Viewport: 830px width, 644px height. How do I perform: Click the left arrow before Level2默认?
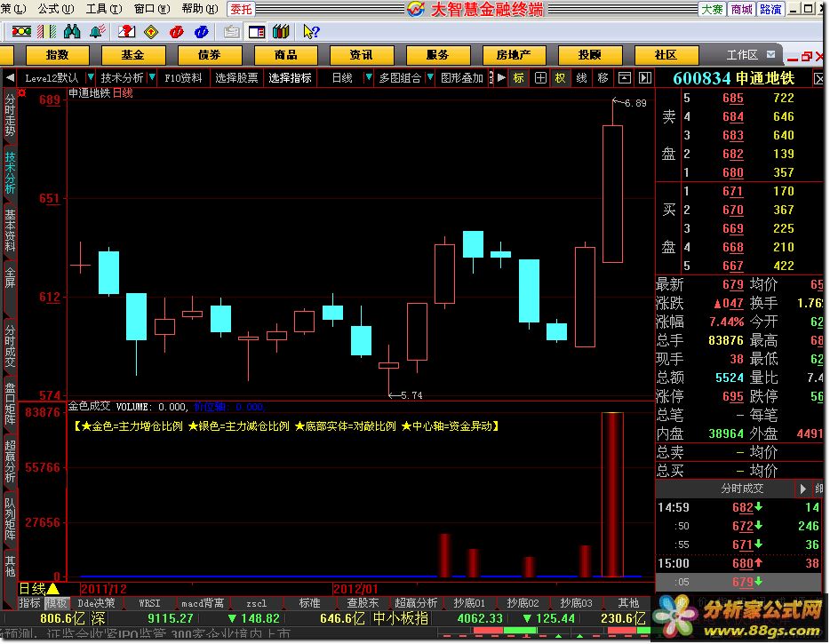pos(10,78)
